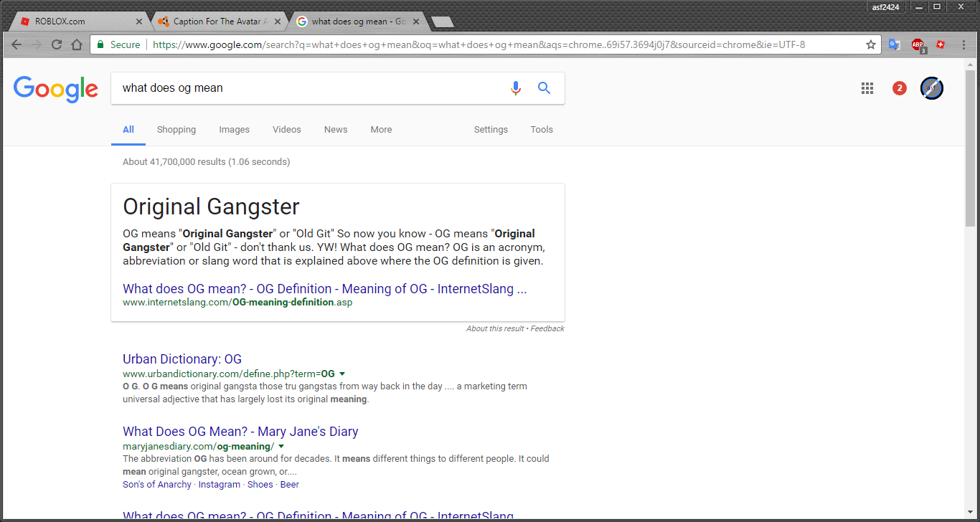This screenshot has height=522, width=980.
Task: Open search Settings menu
Action: [x=491, y=130]
